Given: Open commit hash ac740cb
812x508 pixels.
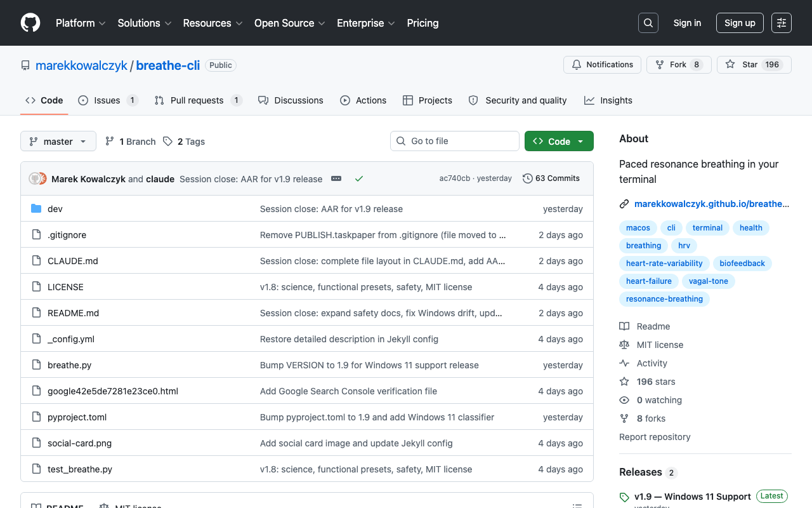Looking at the screenshot, I should point(455,178).
